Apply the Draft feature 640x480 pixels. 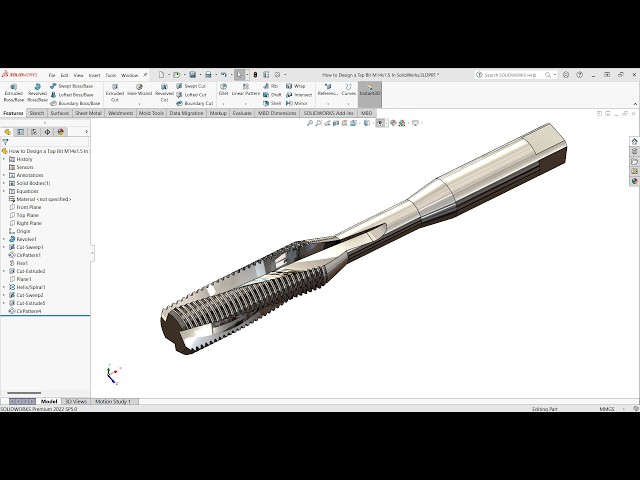pyautogui.click(x=272, y=95)
